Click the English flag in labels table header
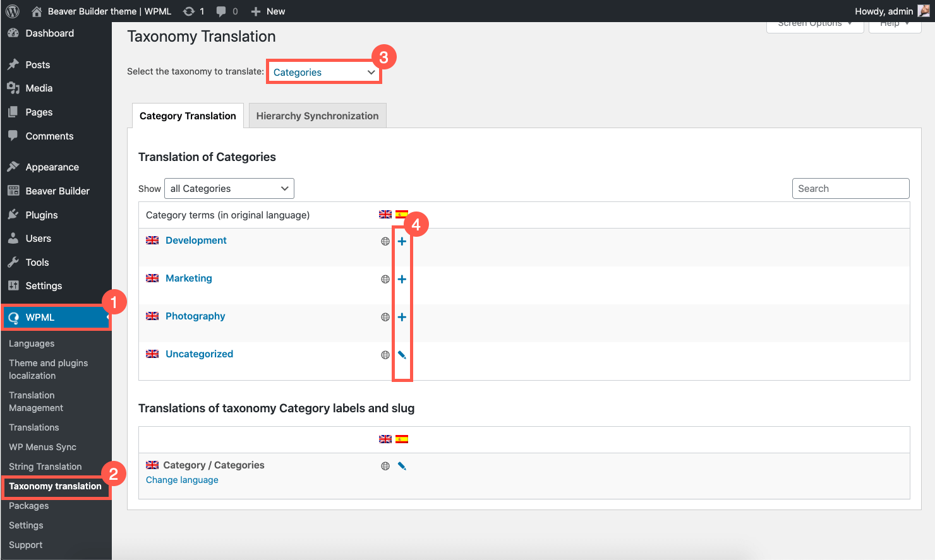This screenshot has height=560, width=935. [x=385, y=439]
